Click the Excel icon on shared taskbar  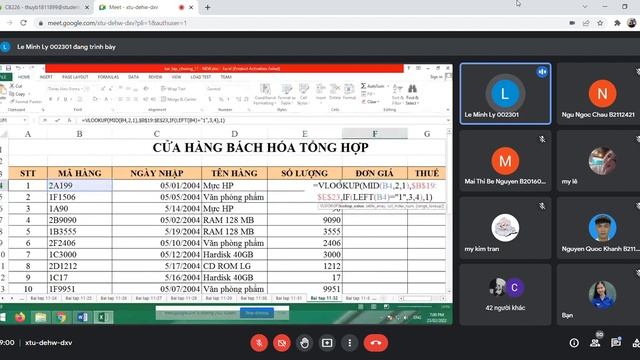click(103, 317)
